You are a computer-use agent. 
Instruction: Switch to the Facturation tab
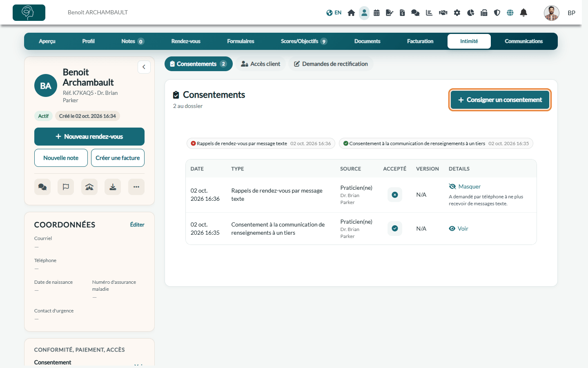[420, 41]
